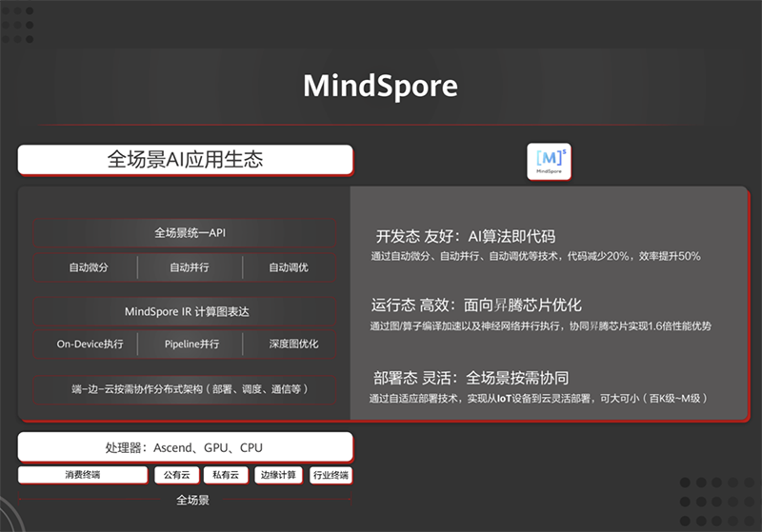Select the 自动微分 cell
Viewport: 762px width, 532px height.
[86, 267]
